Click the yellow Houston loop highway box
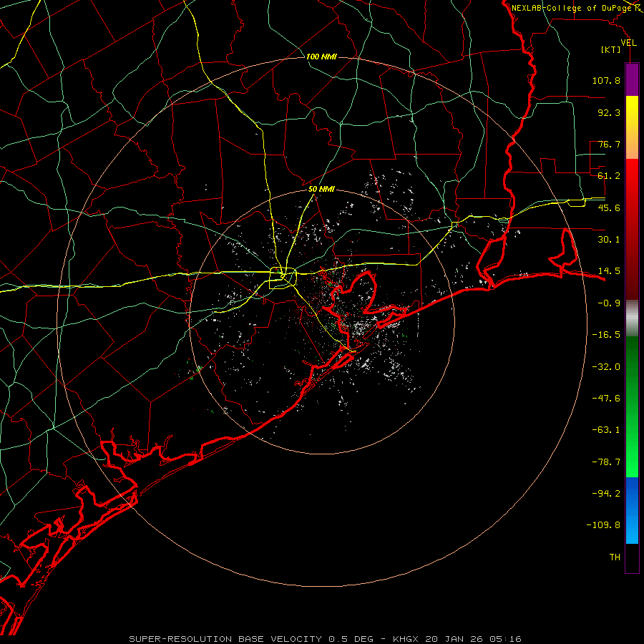The height and width of the screenshot is (644, 644). pyautogui.click(x=283, y=278)
